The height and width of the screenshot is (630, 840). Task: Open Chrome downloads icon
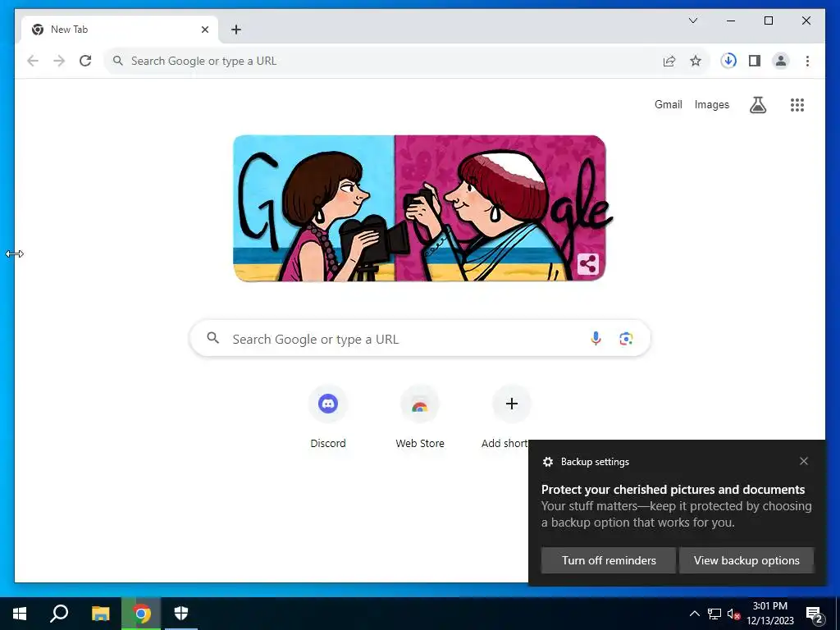[728, 61]
